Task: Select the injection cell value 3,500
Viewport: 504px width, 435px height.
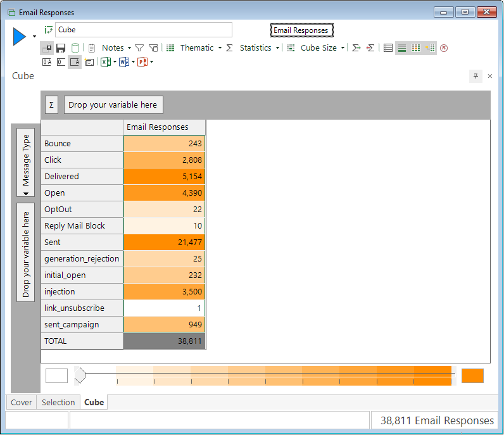Action: (164, 292)
